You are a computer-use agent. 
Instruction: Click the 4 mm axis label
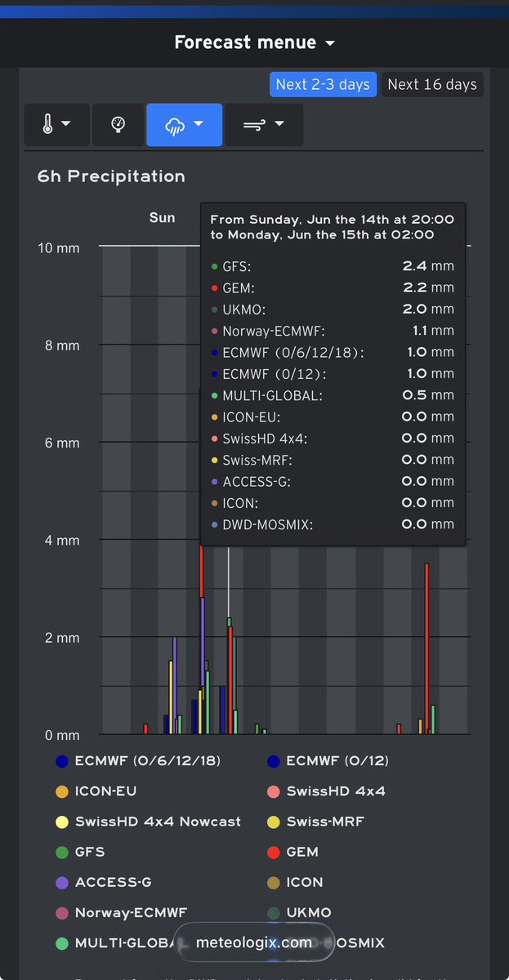pyautogui.click(x=62, y=540)
